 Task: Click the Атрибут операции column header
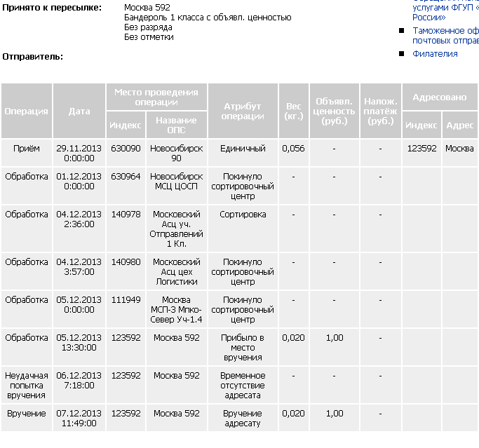[x=242, y=111]
